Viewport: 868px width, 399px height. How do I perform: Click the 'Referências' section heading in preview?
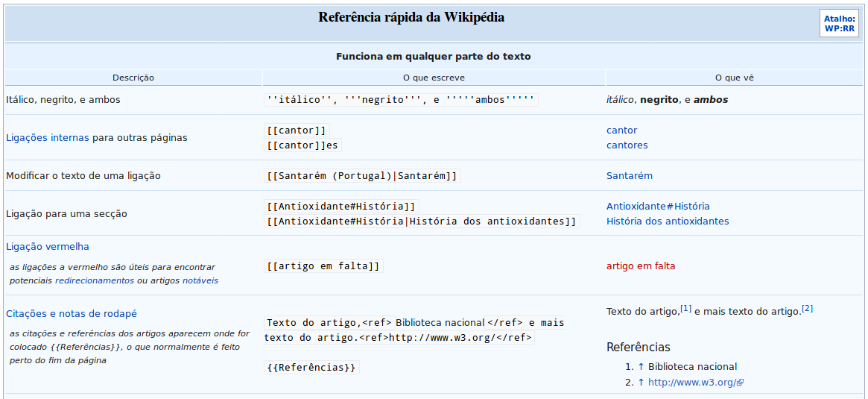pos(639,348)
